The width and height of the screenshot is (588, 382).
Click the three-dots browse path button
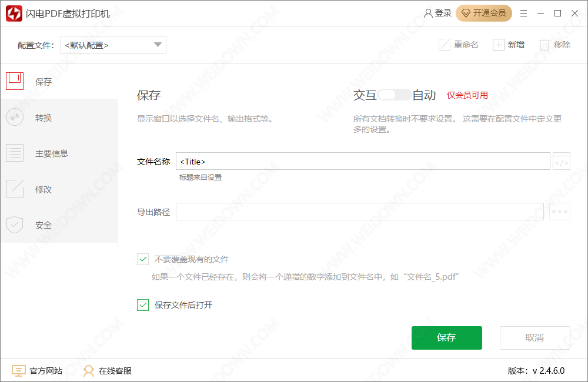point(560,212)
